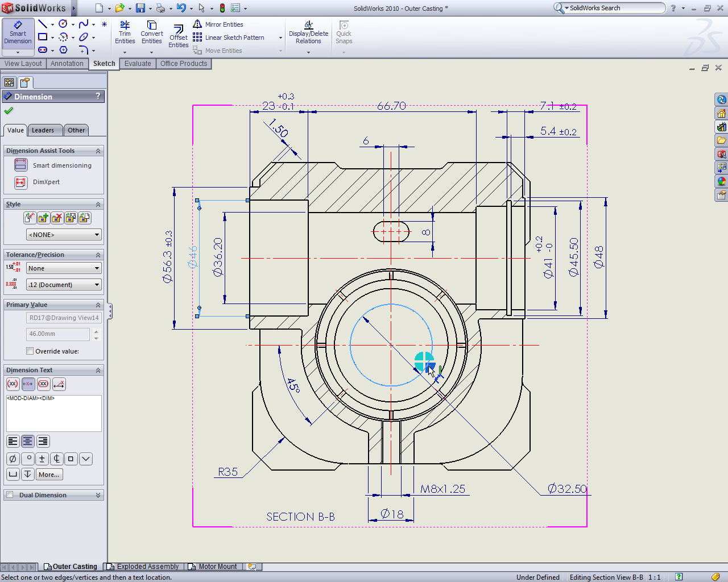Select the Convert Entities tool
Screen dimensions: 728x582
coord(151,33)
